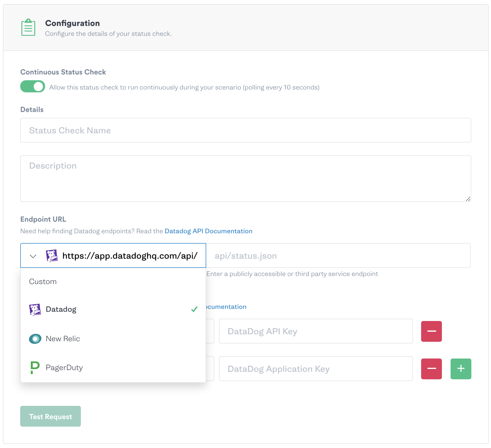
Task: Select Custom from the endpoint dropdown
Action: [43, 281]
